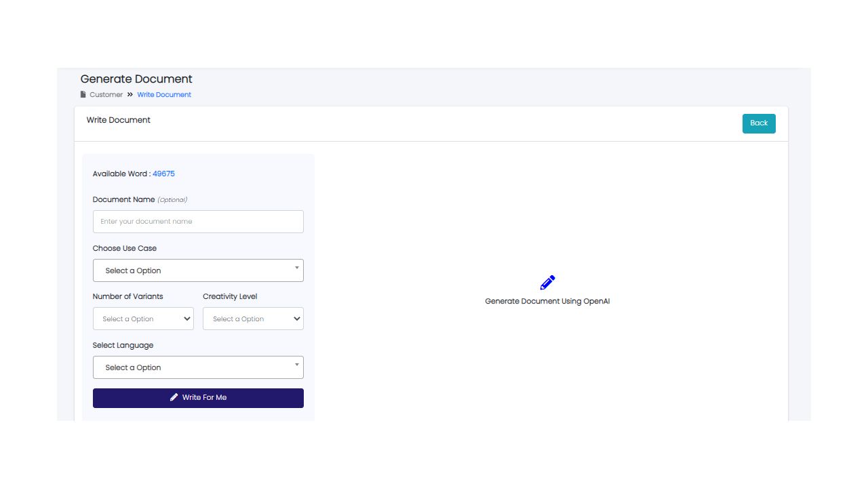Open the Creativity Level dropdown
Viewport: 868px width, 488px height.
(x=253, y=319)
